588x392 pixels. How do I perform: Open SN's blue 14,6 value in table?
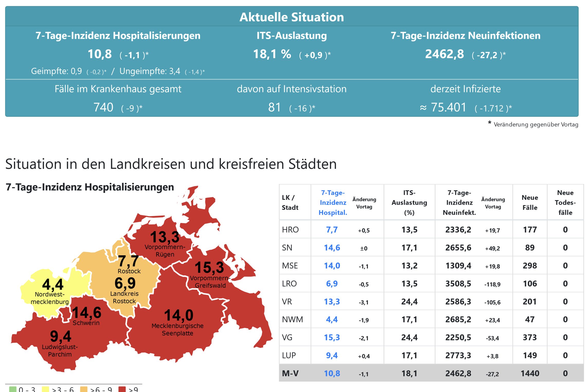pos(332,248)
